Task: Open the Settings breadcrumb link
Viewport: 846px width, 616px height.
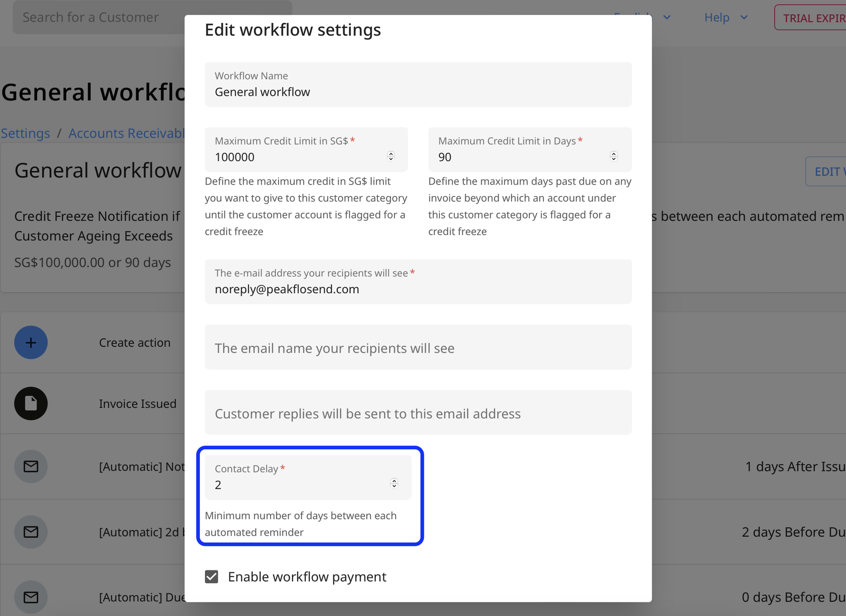Action: pyautogui.click(x=25, y=133)
